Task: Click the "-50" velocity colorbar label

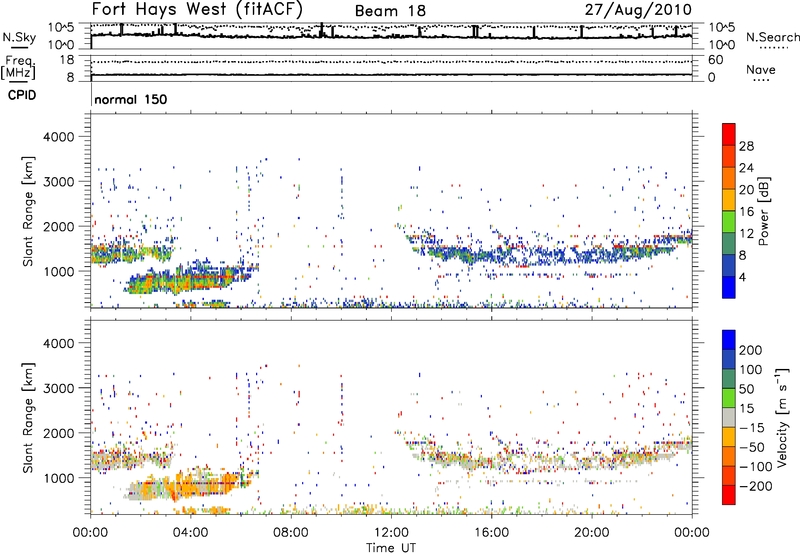Action: (x=752, y=447)
